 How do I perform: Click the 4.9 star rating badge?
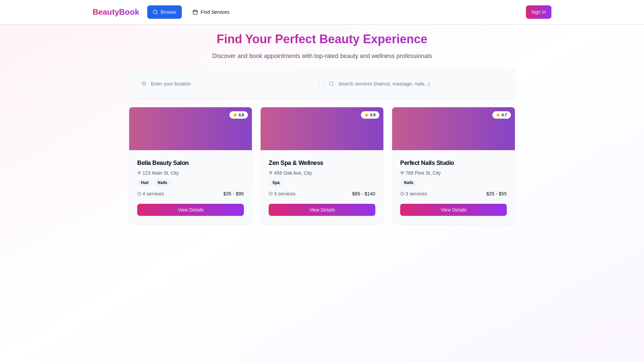[370, 115]
